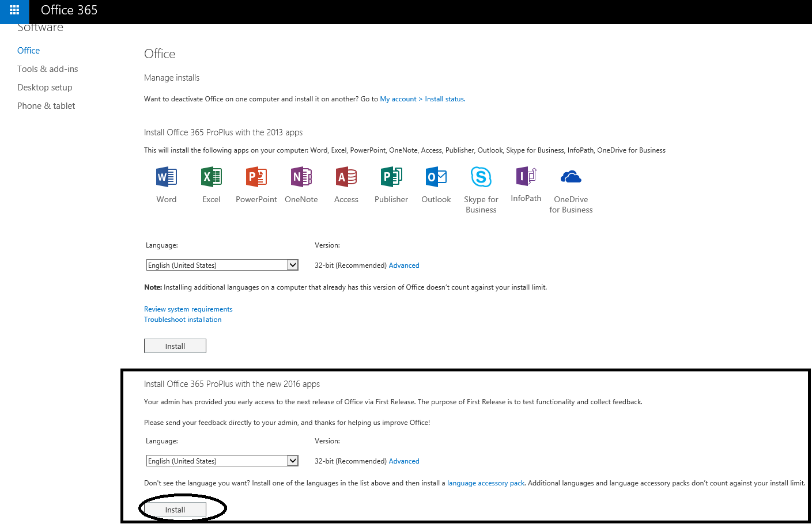Open Phone & tablet section

(x=46, y=106)
